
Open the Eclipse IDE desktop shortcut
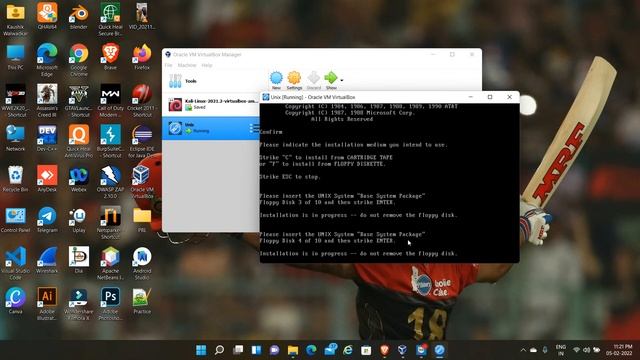142,141
